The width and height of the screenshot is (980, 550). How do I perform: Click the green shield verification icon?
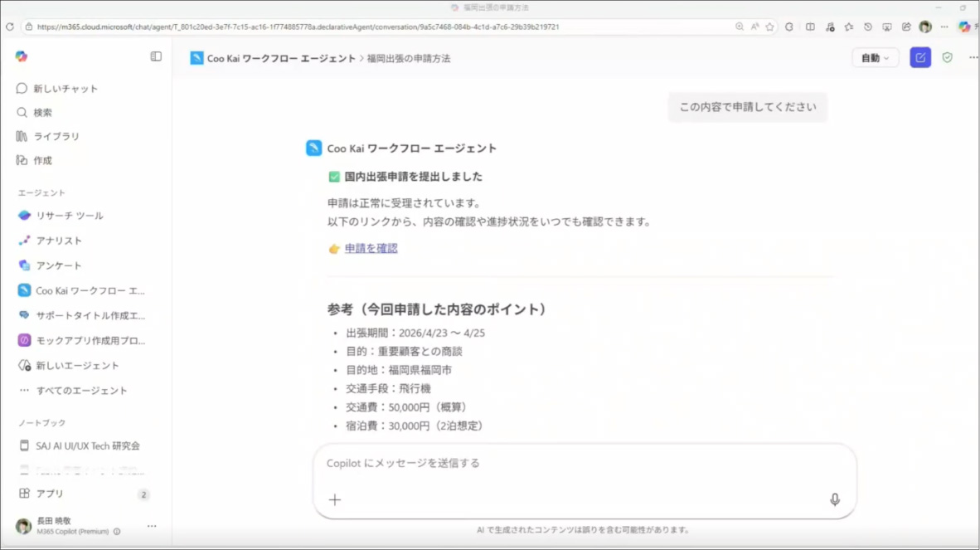coord(948,58)
